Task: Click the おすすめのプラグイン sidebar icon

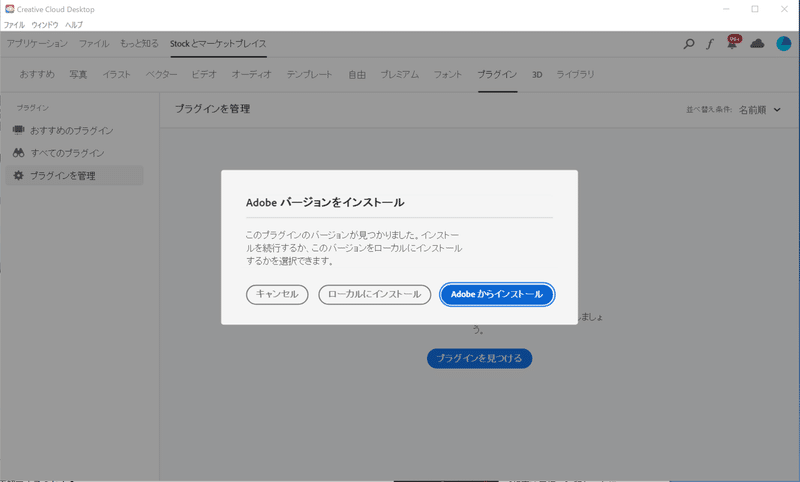Action: pos(18,130)
